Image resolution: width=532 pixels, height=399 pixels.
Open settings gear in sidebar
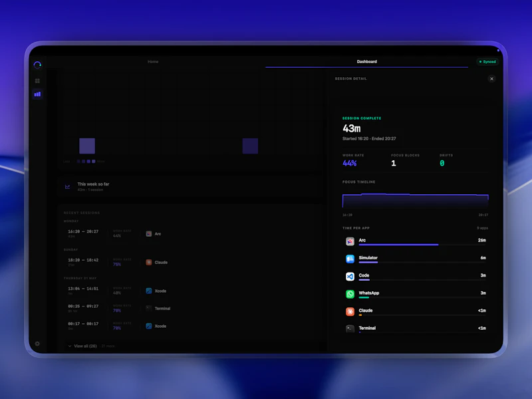coord(37,344)
